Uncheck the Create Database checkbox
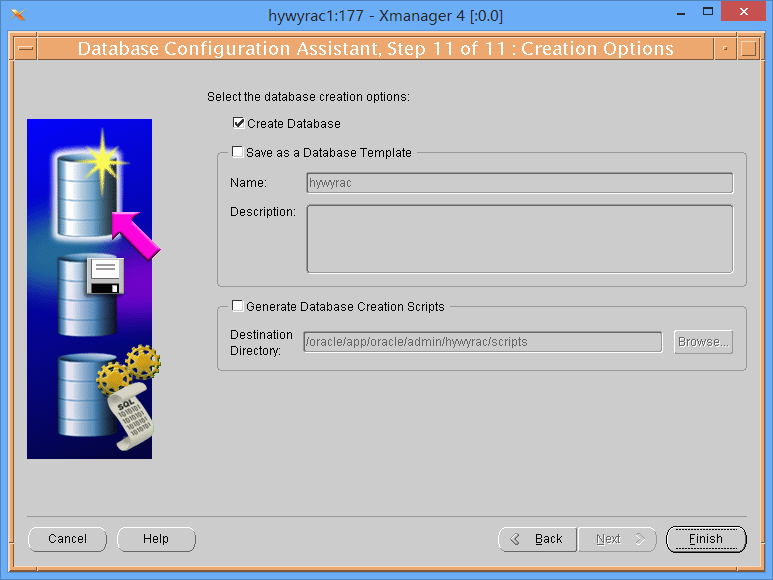 click(239, 123)
